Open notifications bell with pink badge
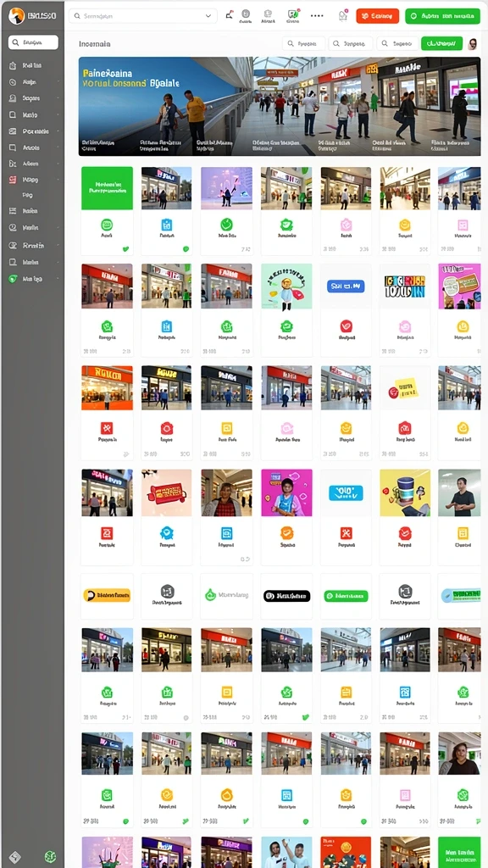This screenshot has width=488, height=868. coord(343,15)
